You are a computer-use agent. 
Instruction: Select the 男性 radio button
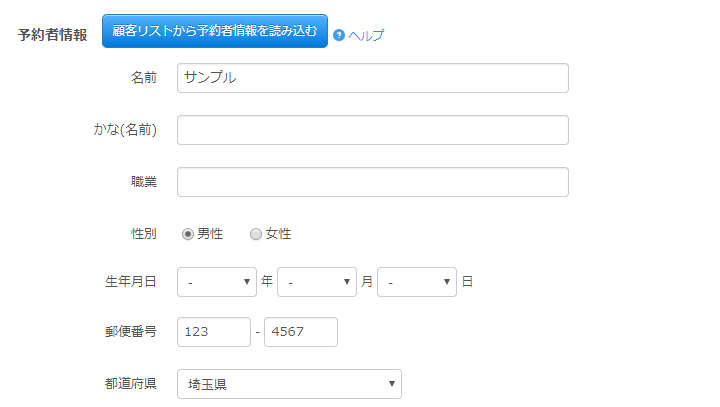(188, 234)
